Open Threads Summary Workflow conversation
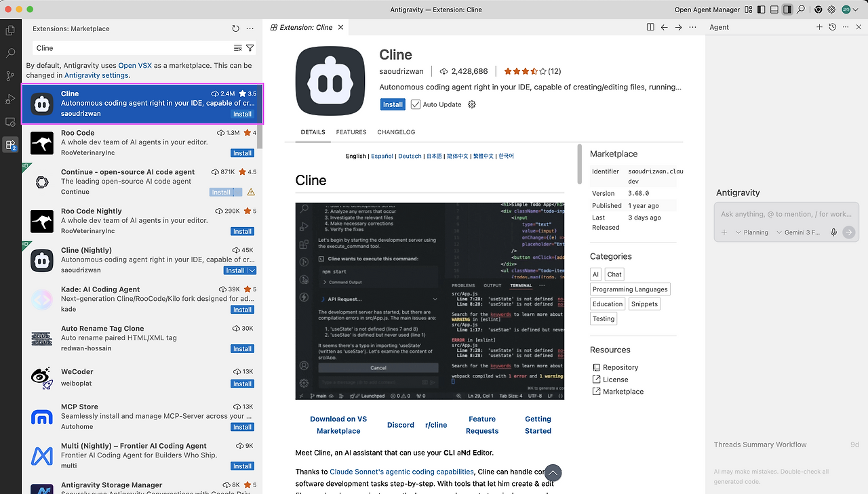 [x=787, y=445]
